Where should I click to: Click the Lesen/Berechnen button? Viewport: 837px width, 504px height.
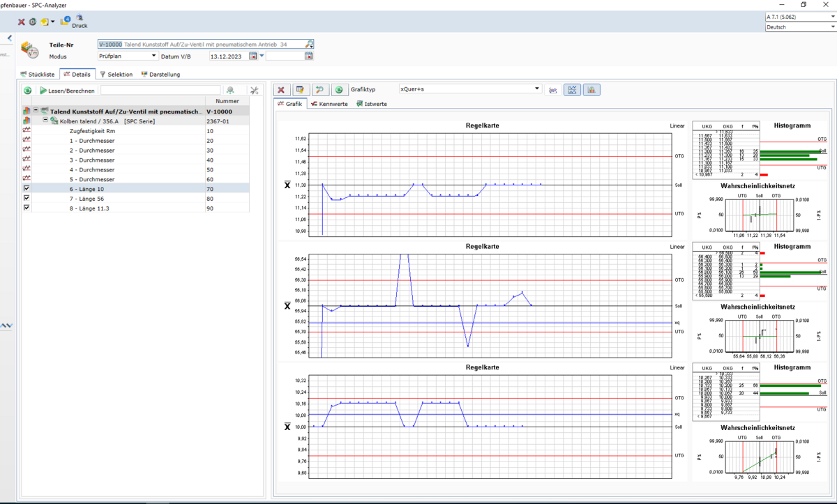pyautogui.click(x=67, y=91)
